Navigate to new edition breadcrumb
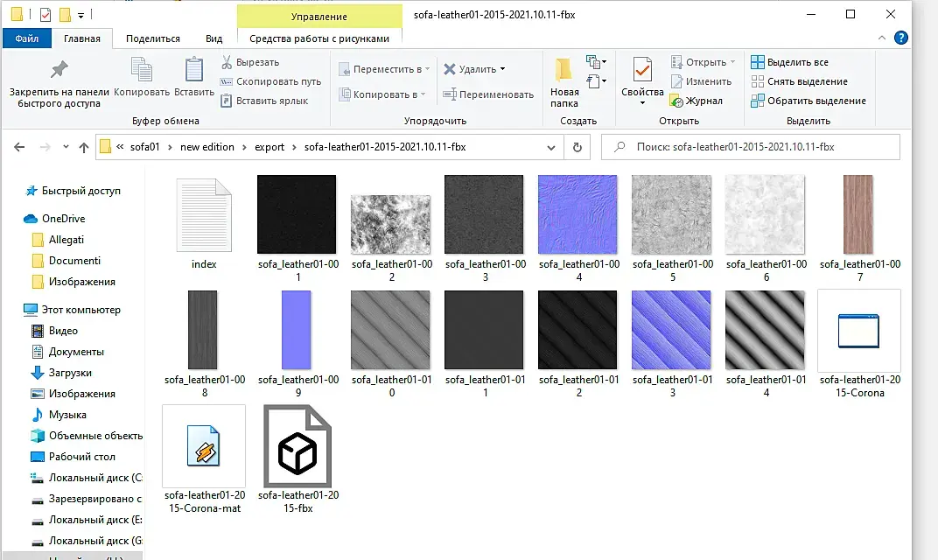Image resolution: width=938 pixels, height=560 pixels. [207, 147]
